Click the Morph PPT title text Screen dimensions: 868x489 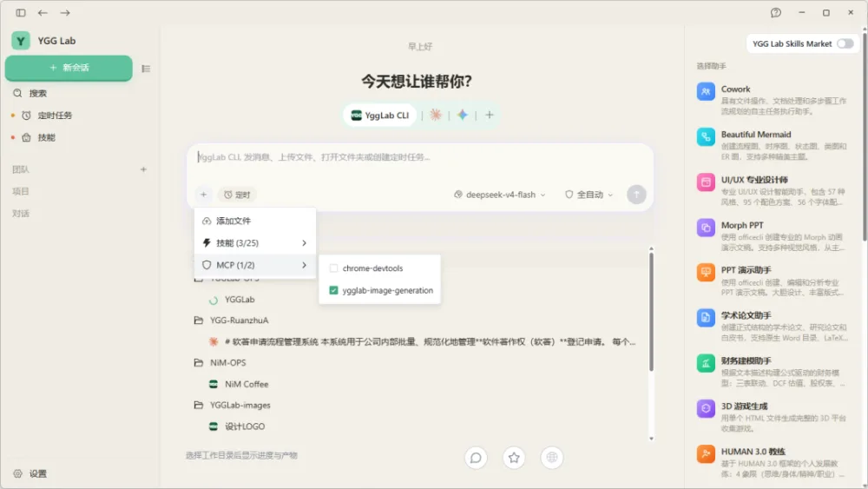point(742,226)
